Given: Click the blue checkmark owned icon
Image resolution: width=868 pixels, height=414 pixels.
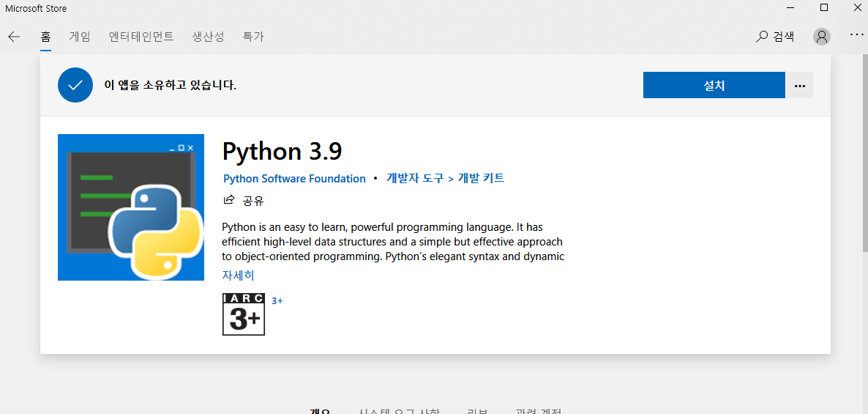Looking at the screenshot, I should (75, 85).
